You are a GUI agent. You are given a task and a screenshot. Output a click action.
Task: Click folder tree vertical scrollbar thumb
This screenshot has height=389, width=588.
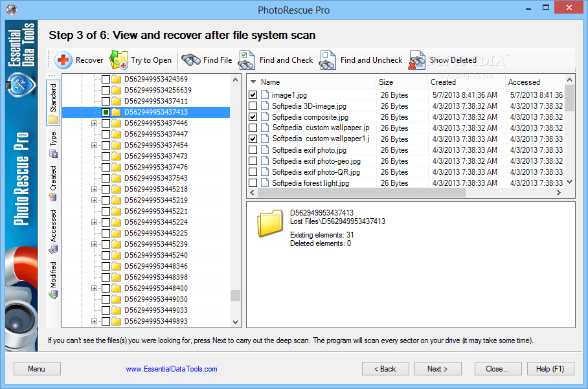click(x=235, y=295)
